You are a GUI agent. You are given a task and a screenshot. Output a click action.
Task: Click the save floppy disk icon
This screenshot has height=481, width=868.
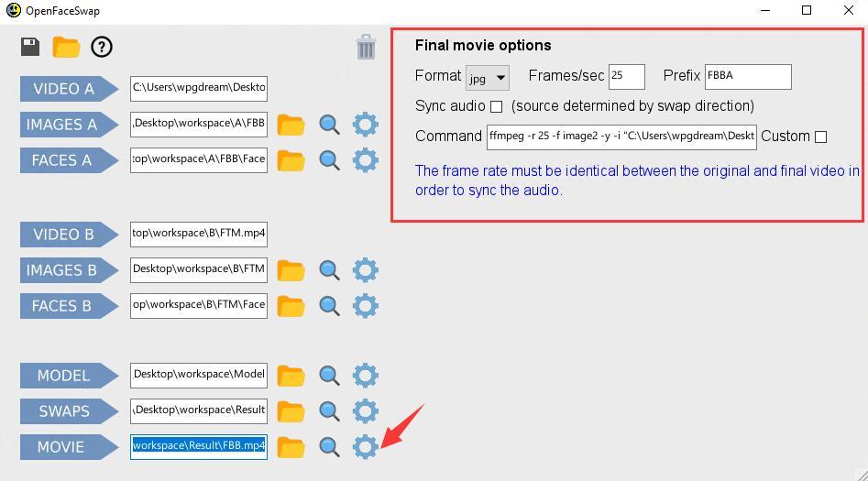(x=30, y=47)
